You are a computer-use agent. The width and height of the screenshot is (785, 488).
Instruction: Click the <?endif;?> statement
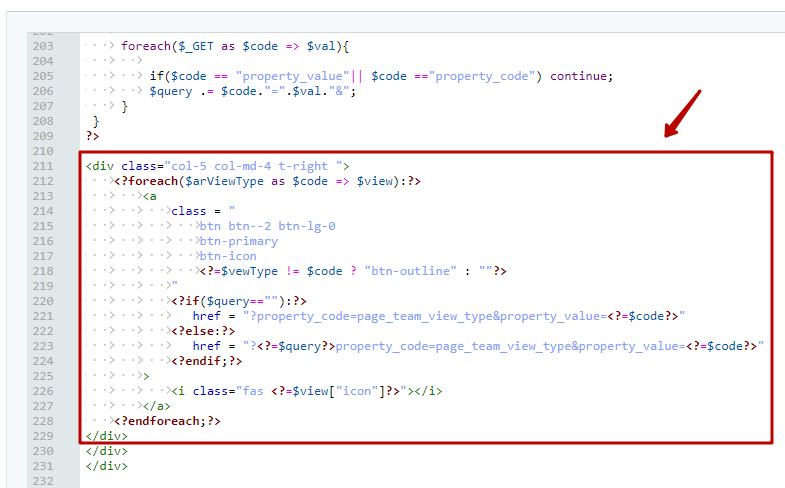[206, 361]
